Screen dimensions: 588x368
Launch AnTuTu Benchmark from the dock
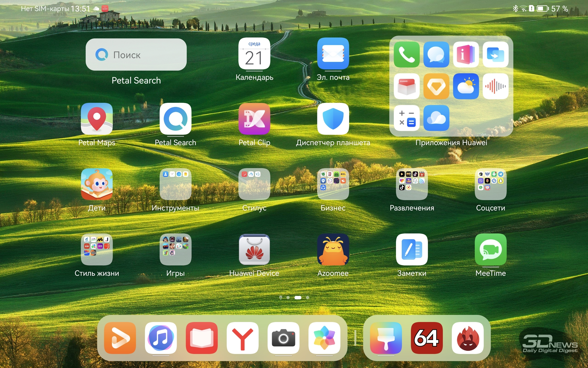(x=468, y=338)
